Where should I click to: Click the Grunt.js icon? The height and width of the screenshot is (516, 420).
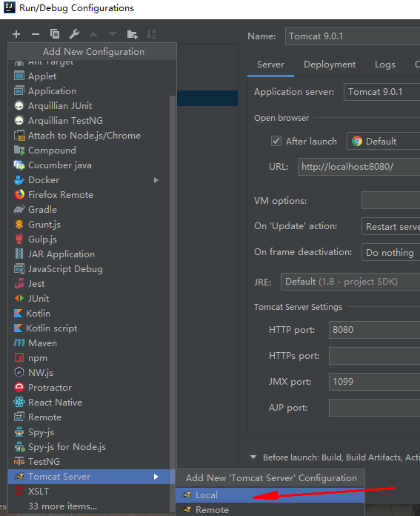[x=19, y=225]
